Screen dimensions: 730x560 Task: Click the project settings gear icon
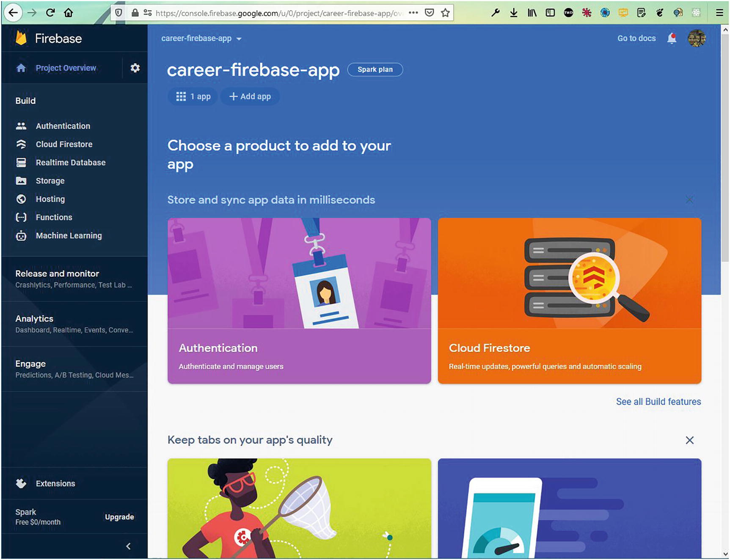click(x=135, y=68)
